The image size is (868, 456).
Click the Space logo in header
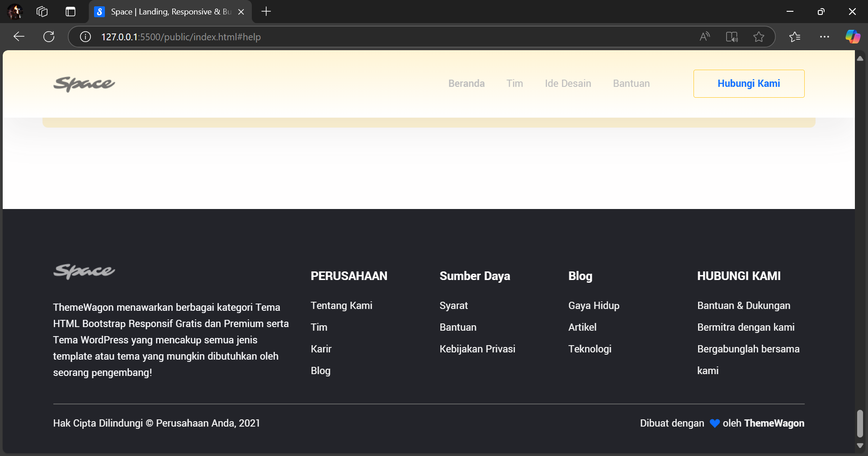[x=84, y=84]
